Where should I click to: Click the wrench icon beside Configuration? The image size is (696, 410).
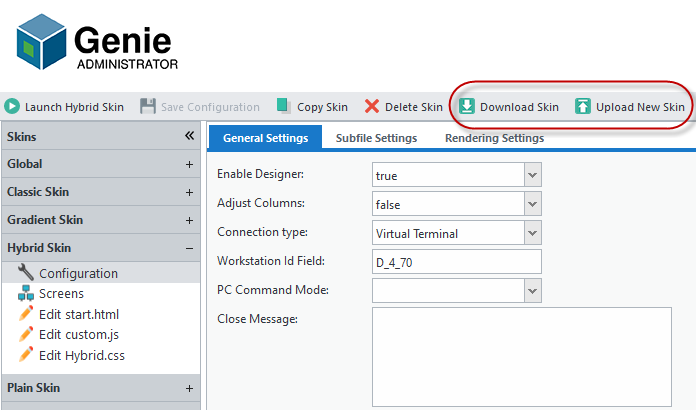point(26,272)
